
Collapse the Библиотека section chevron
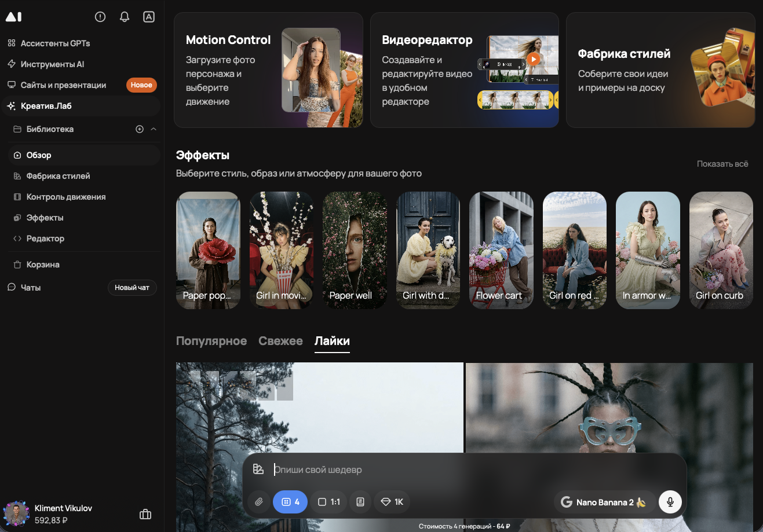coord(154,129)
